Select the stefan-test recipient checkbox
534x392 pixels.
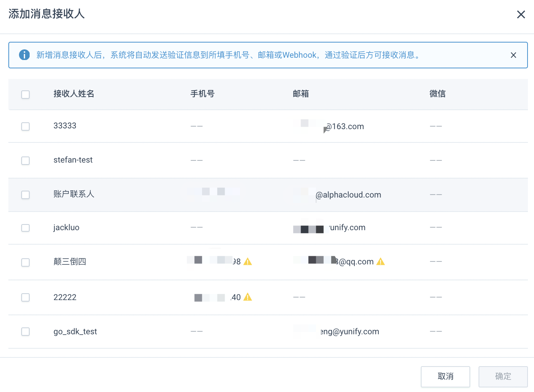point(25,160)
